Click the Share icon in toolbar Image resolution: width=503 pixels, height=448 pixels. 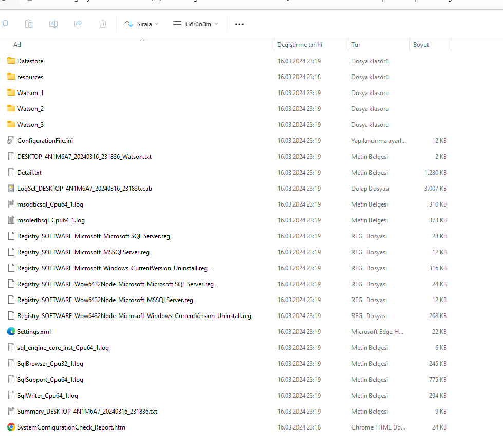(x=78, y=24)
